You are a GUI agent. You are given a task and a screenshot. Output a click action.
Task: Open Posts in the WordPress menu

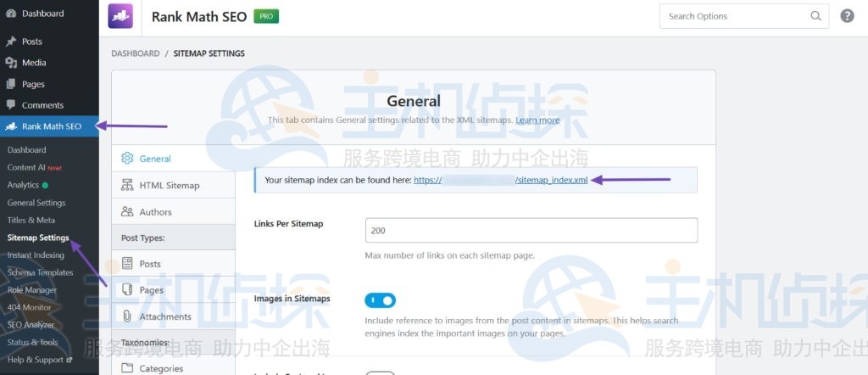point(49,42)
